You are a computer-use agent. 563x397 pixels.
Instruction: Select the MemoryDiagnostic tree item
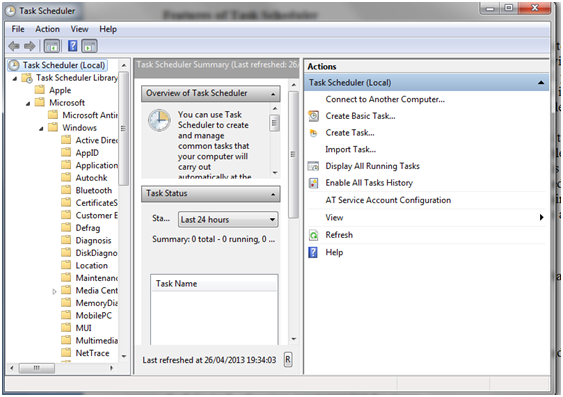coord(96,303)
